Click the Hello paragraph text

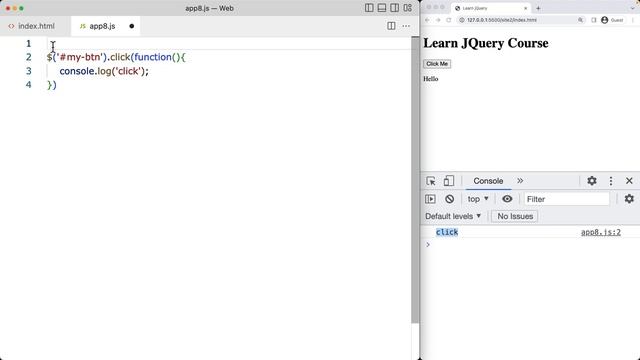431,79
